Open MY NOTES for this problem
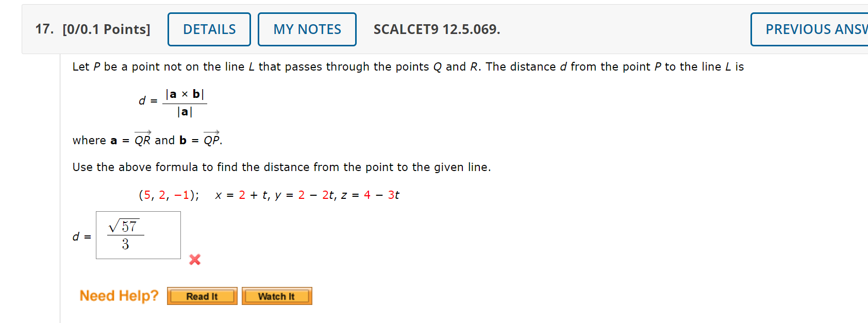868x323 pixels. tap(307, 29)
